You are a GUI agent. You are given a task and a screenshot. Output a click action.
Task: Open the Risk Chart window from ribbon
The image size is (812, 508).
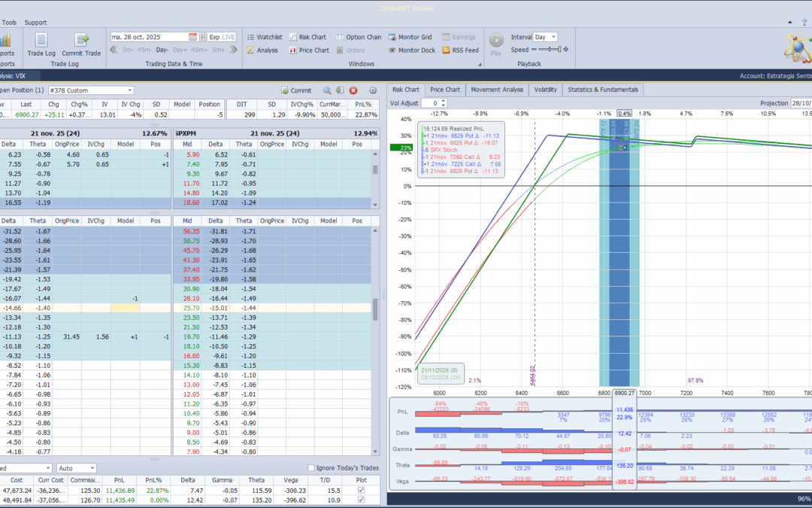pos(308,37)
